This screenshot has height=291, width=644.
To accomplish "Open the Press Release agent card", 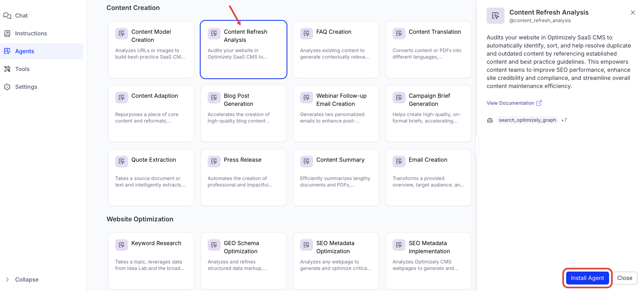I will [x=243, y=177].
